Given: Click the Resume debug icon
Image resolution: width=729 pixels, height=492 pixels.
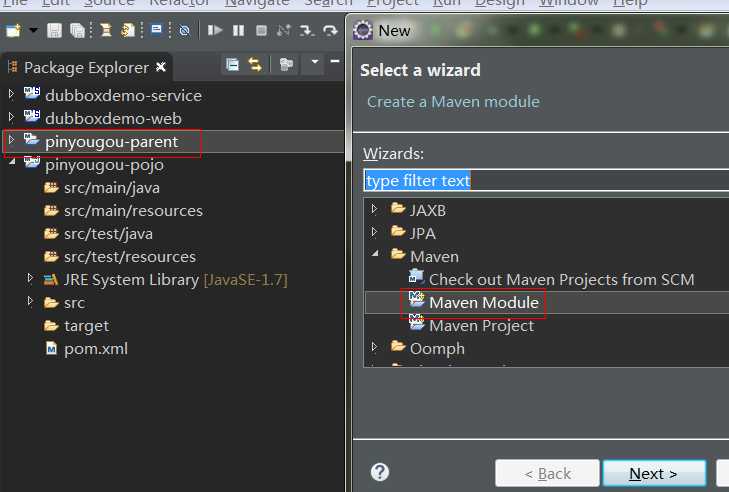Looking at the screenshot, I should coord(215,31).
